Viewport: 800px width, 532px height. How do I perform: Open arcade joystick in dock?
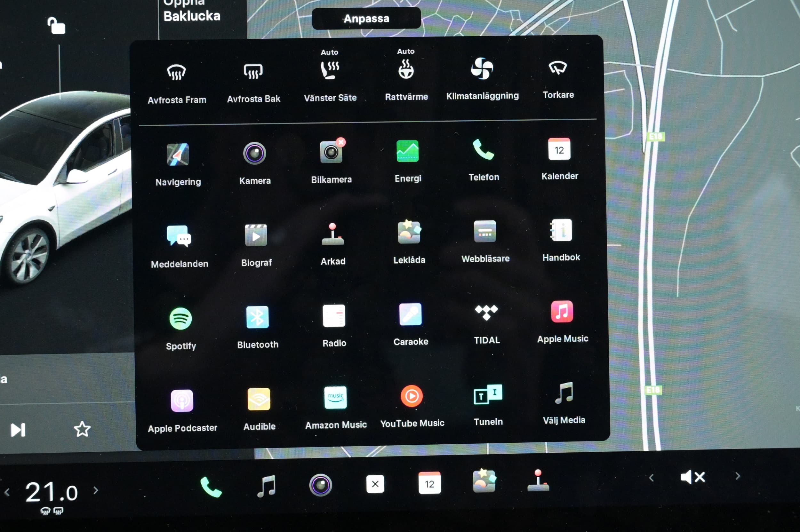coord(538,480)
